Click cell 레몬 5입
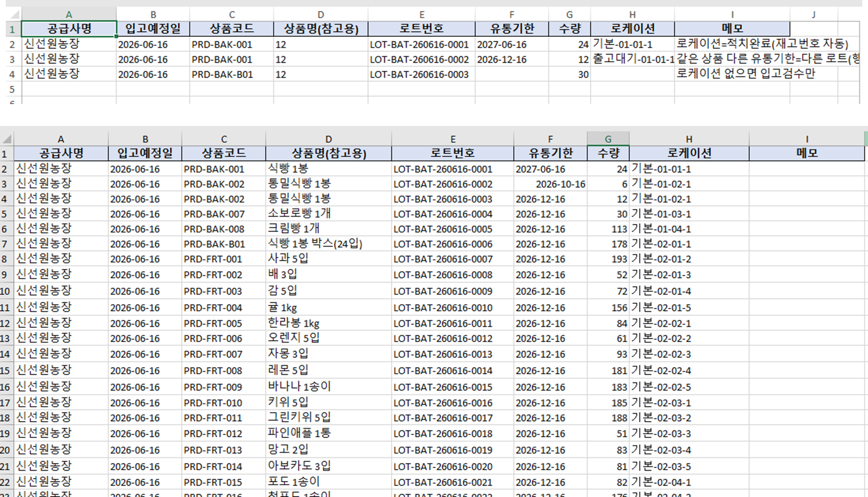The width and height of the screenshot is (868, 497). tap(328, 370)
